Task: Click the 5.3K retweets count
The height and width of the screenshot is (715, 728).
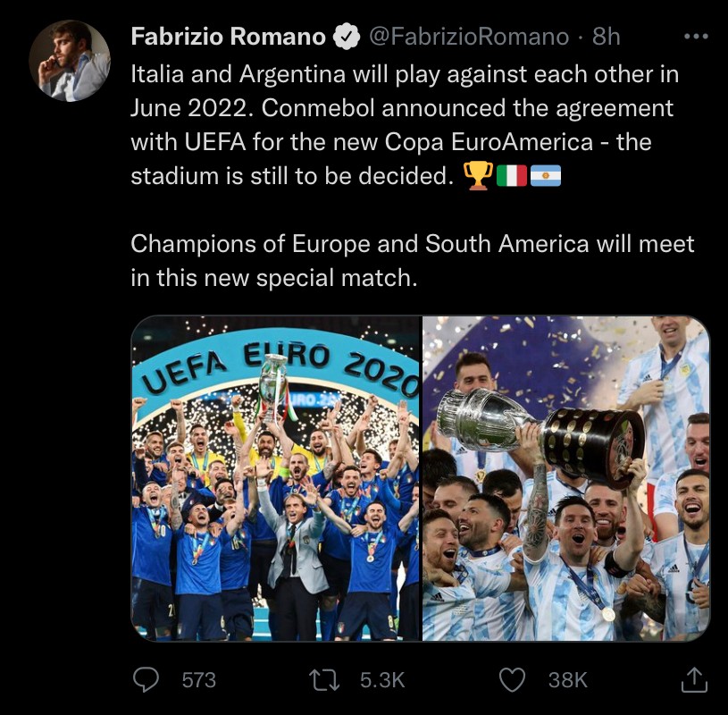Action: tap(382, 680)
